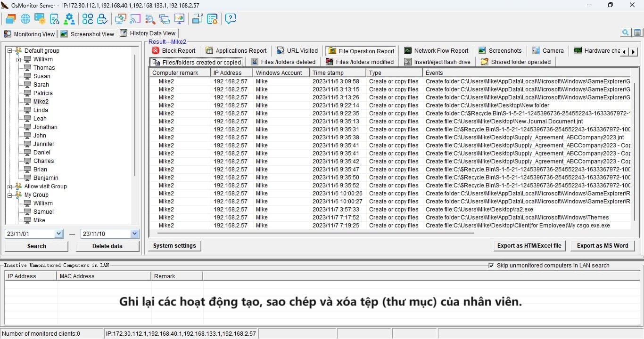Click the chat bubbles toolbar icon
The height and width of the screenshot is (339, 644).
(x=165, y=19)
